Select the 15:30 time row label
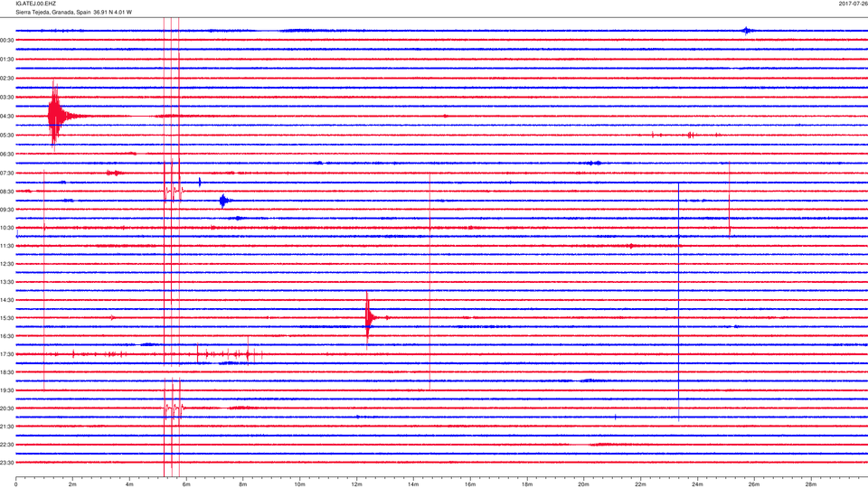Image resolution: width=868 pixels, height=488 pixels. click(7, 318)
